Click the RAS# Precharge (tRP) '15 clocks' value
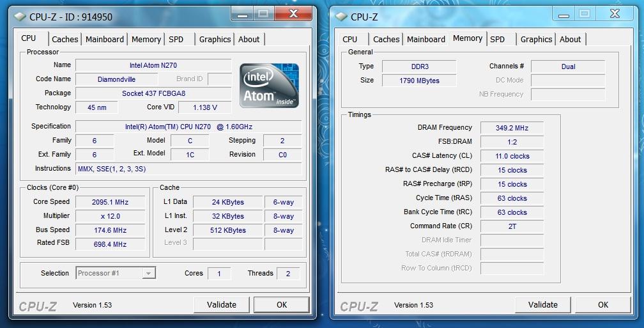Image resolution: width=644 pixels, height=328 pixels. coord(512,184)
